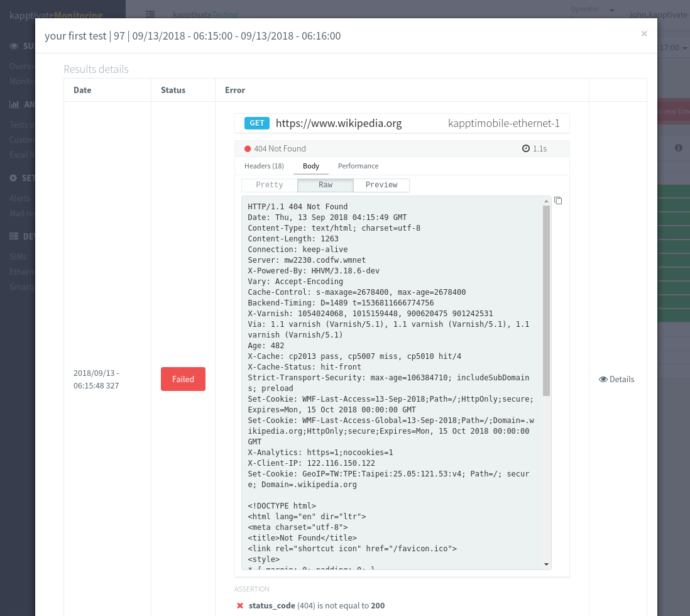Click the response body scrollbar thumb
Screen dimensions: 690x616
546,300
